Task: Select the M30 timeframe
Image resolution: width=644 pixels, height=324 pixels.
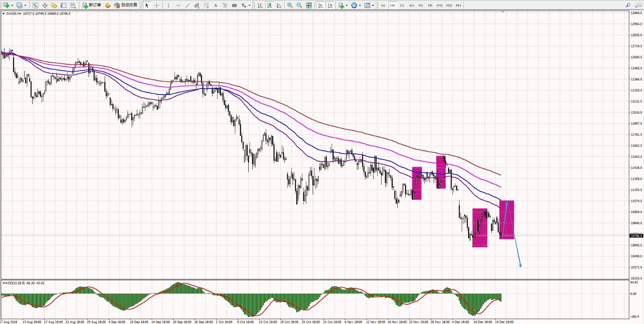Action: 449,5
